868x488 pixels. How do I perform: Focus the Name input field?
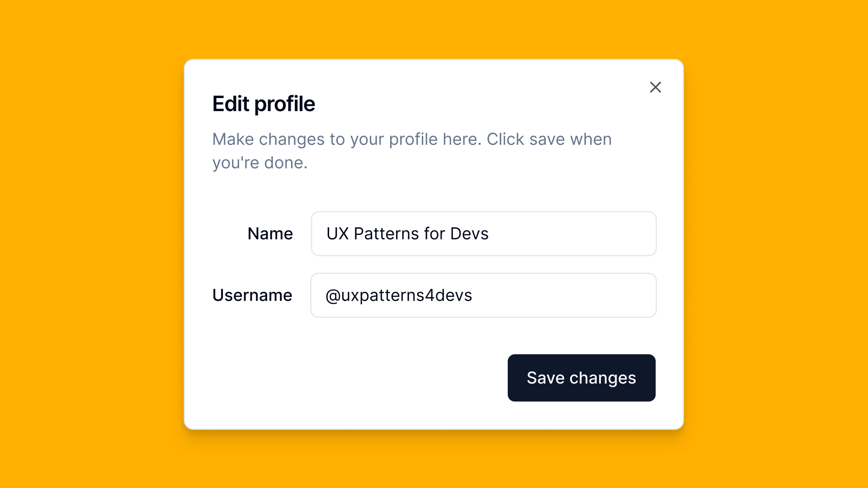point(483,234)
